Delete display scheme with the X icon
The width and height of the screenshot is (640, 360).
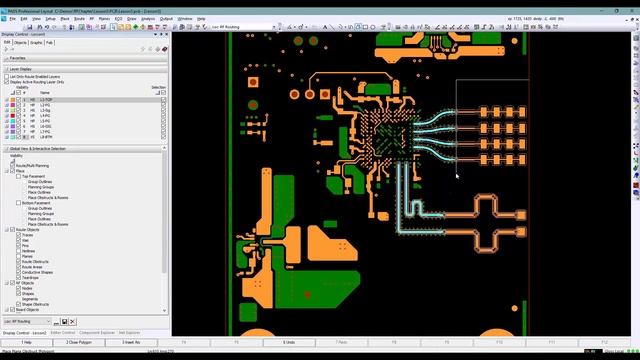pos(72,322)
